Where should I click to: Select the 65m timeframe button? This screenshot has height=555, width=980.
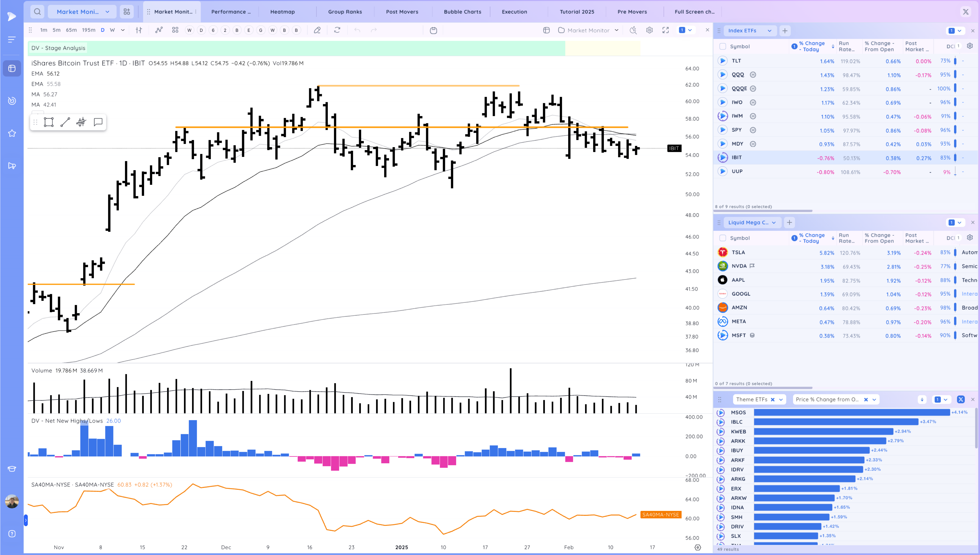click(71, 30)
